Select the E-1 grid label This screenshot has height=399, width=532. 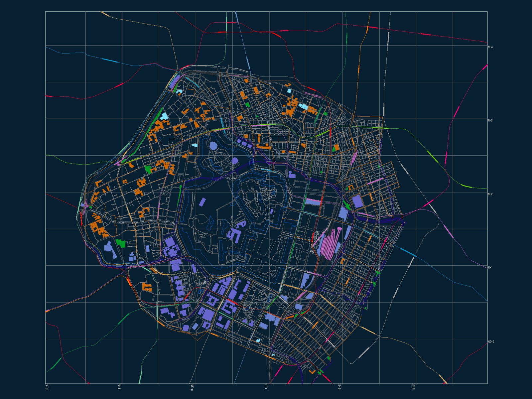[266, 387]
